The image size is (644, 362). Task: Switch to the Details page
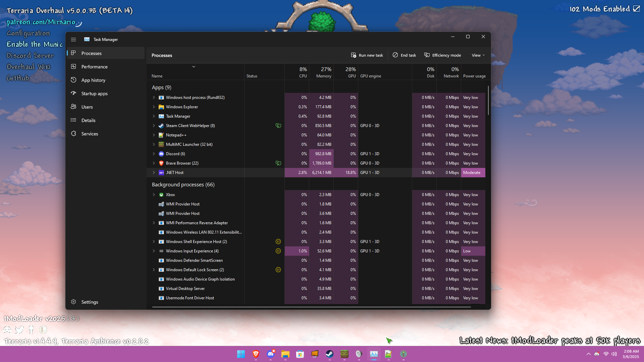click(106, 120)
